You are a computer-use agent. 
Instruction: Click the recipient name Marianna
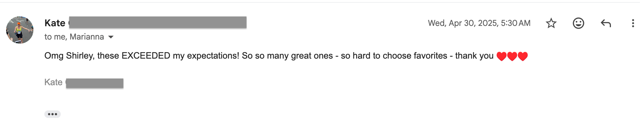[x=87, y=37]
